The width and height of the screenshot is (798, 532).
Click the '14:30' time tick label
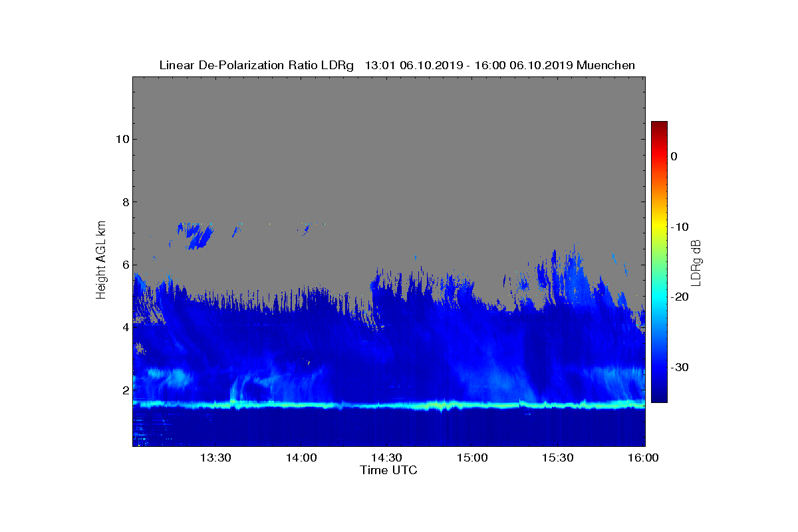coord(386,458)
